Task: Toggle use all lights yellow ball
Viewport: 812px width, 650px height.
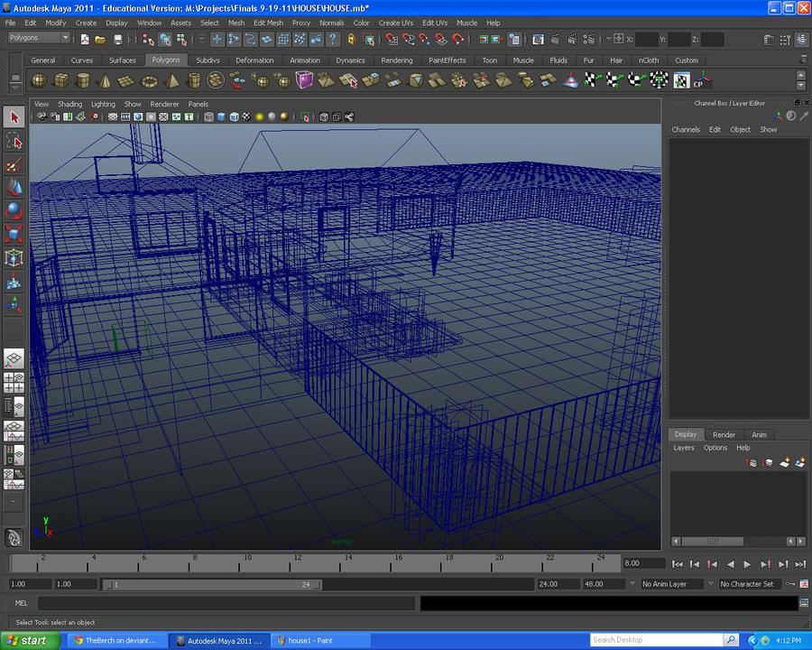Action: [260, 117]
